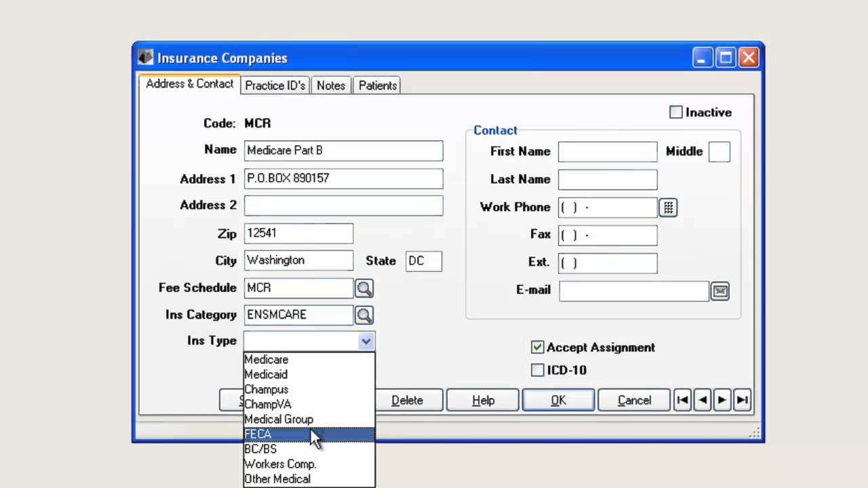Click the Work Phone dial pad icon
Viewport: 868px width, 488px height.
tap(668, 207)
